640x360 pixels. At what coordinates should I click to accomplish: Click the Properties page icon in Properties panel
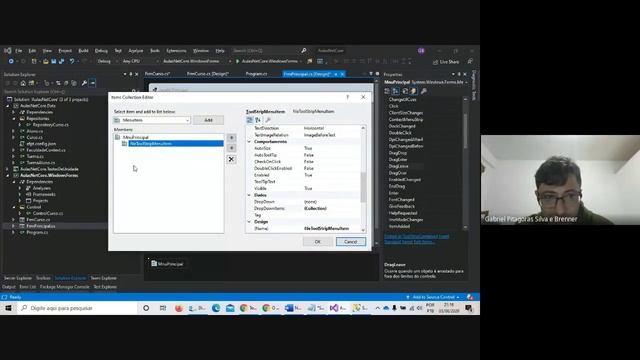pos(405,91)
